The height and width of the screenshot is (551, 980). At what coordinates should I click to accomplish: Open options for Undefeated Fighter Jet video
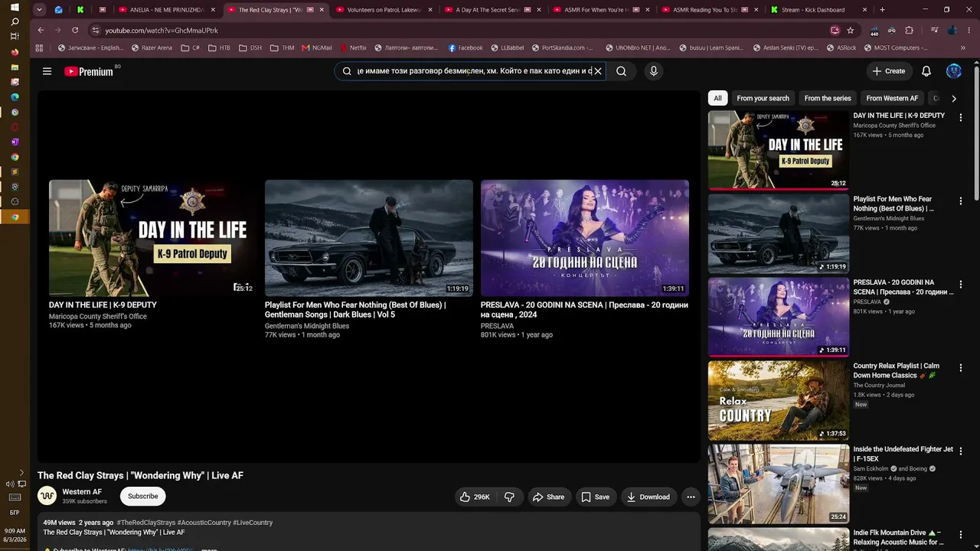961,452
